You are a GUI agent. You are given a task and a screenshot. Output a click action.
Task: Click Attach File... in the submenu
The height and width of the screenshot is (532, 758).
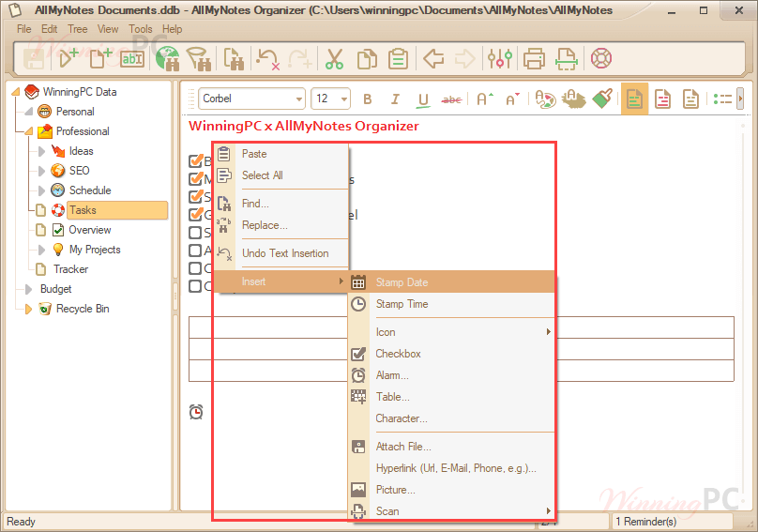451,447
